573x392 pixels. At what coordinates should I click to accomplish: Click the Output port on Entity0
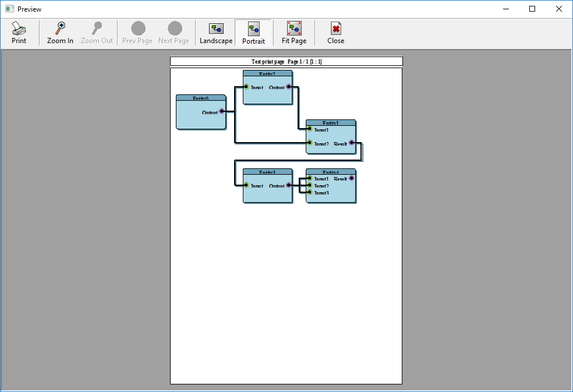(x=221, y=112)
